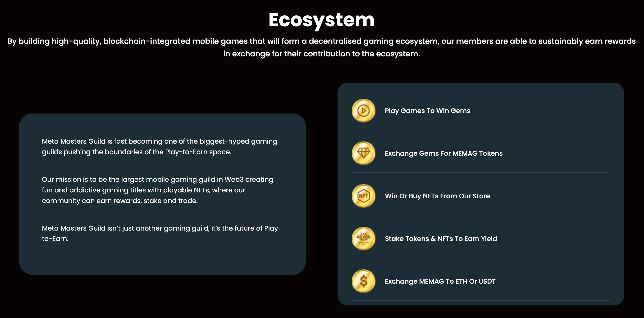The height and width of the screenshot is (318, 644).
Task: Select 'Exchange MEMAG To ETH Or USDT'
Action: pos(440,282)
